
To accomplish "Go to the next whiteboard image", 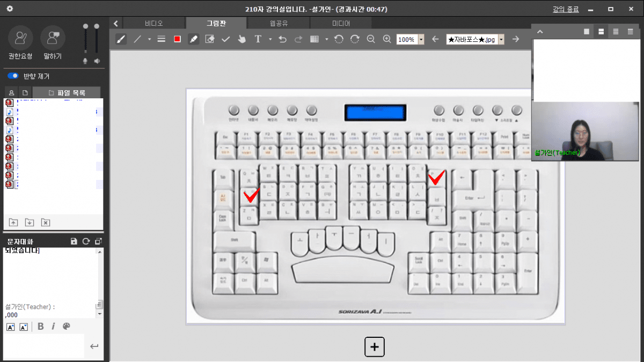I will (516, 39).
